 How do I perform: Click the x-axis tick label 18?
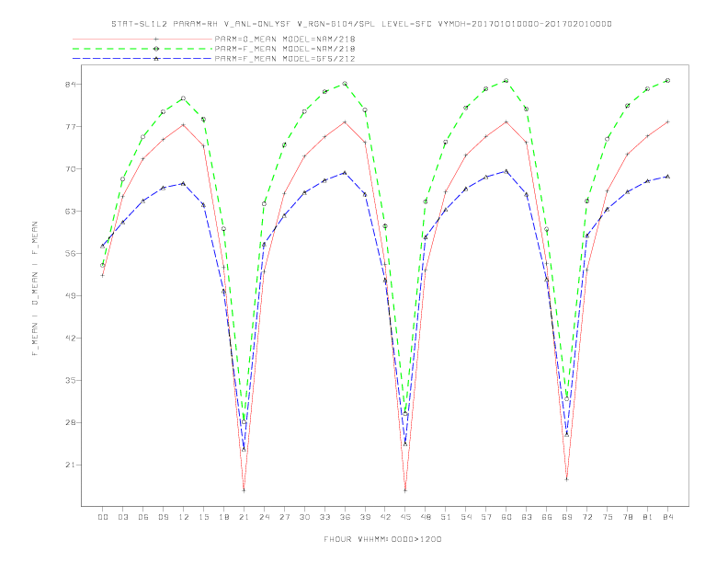pyautogui.click(x=223, y=517)
